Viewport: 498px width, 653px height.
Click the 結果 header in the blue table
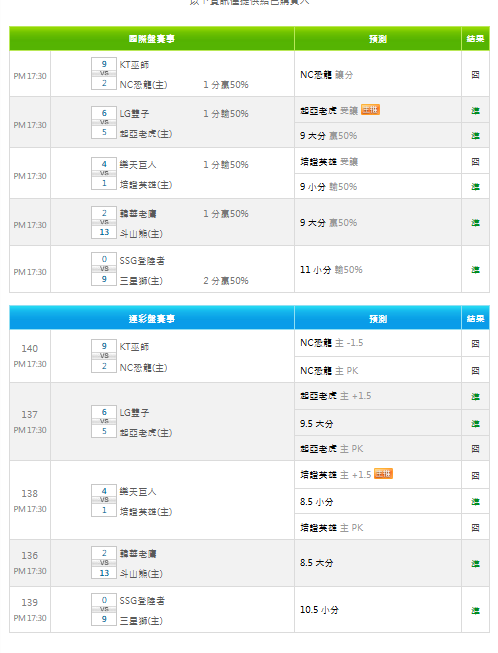pos(475,319)
